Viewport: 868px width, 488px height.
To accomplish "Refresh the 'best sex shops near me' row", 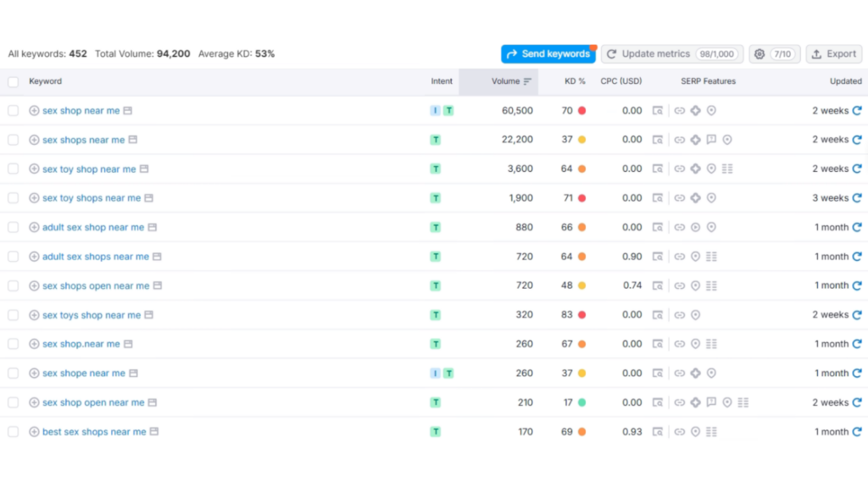I will (857, 431).
